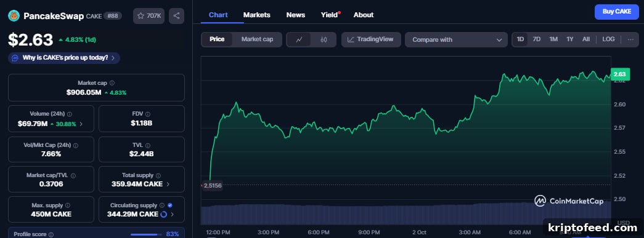Click the #88 rank badge

pos(112,16)
